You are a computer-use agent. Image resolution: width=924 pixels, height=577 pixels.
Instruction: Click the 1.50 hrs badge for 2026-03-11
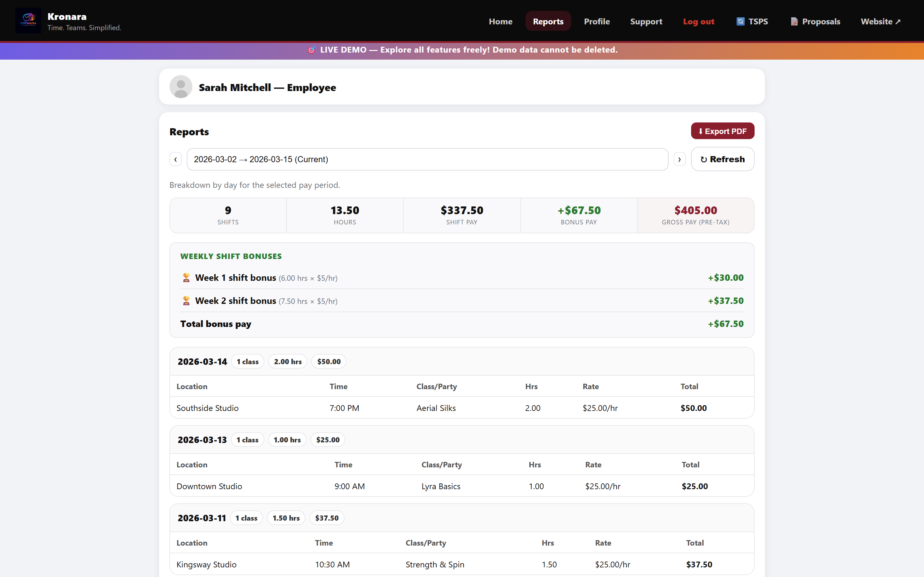pos(286,517)
